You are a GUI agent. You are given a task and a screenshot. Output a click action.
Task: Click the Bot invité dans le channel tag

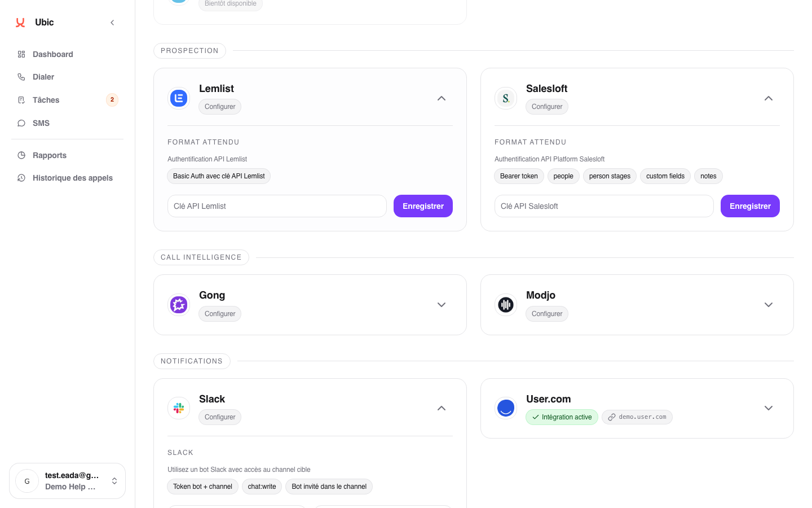[x=329, y=487]
